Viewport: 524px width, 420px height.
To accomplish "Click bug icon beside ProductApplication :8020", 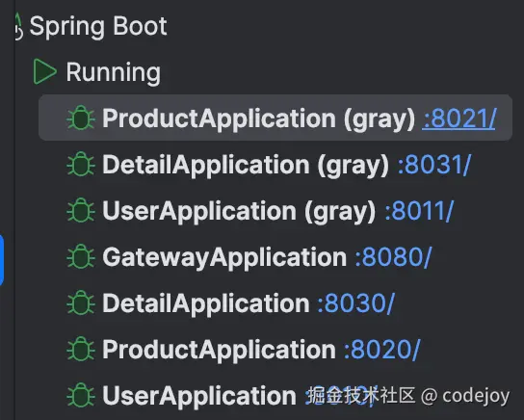I will 81,349.
